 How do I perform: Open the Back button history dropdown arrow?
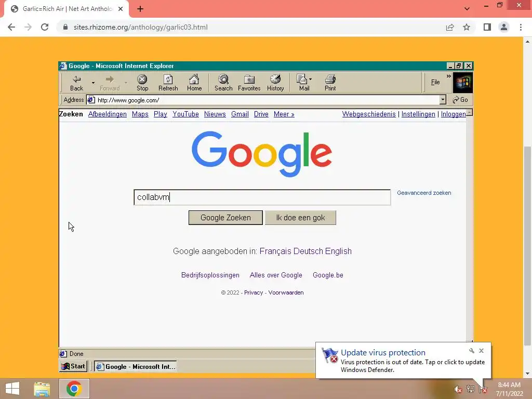[93, 83]
